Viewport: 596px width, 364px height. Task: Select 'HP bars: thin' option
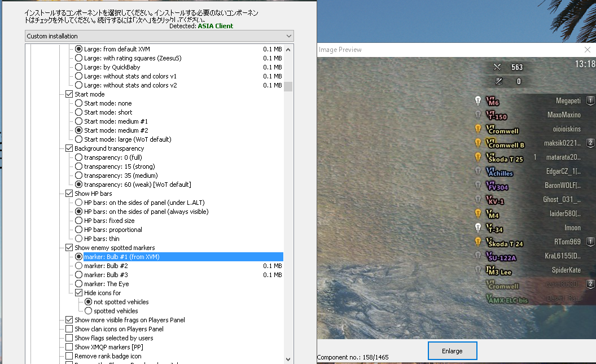pos(78,239)
